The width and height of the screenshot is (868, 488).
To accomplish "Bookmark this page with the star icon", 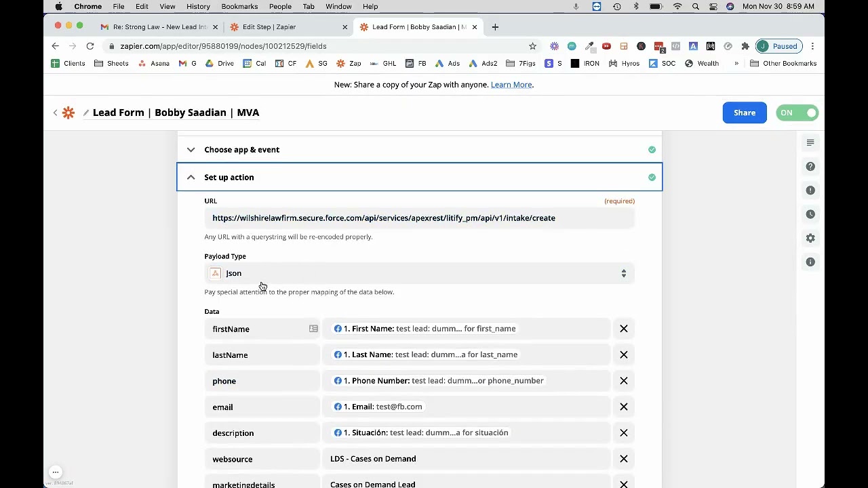I will pos(532,46).
